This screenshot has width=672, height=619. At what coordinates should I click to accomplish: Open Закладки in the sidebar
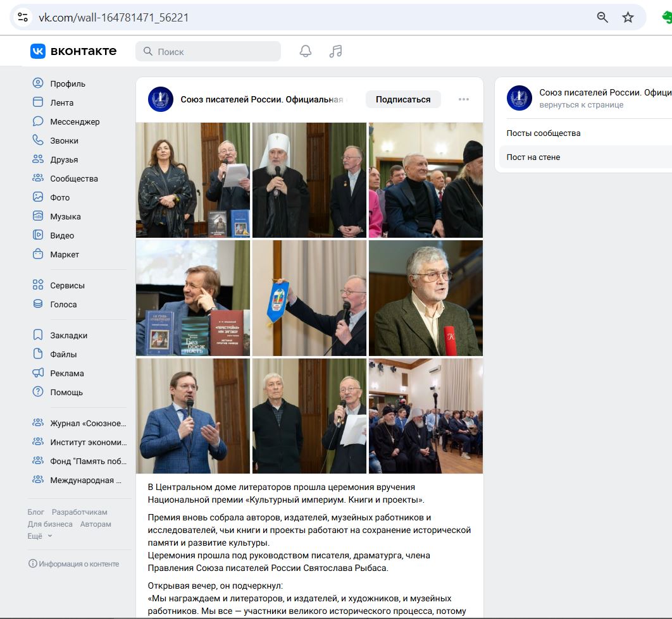coord(68,335)
